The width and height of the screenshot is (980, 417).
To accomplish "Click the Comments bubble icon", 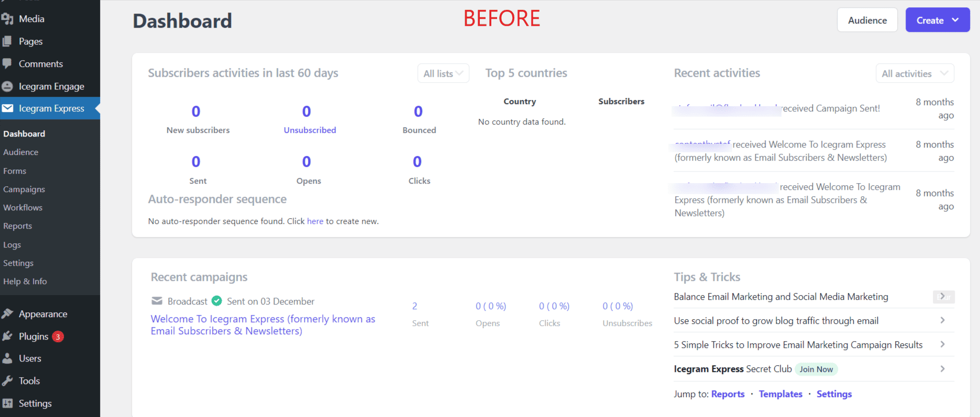I will 7,64.
